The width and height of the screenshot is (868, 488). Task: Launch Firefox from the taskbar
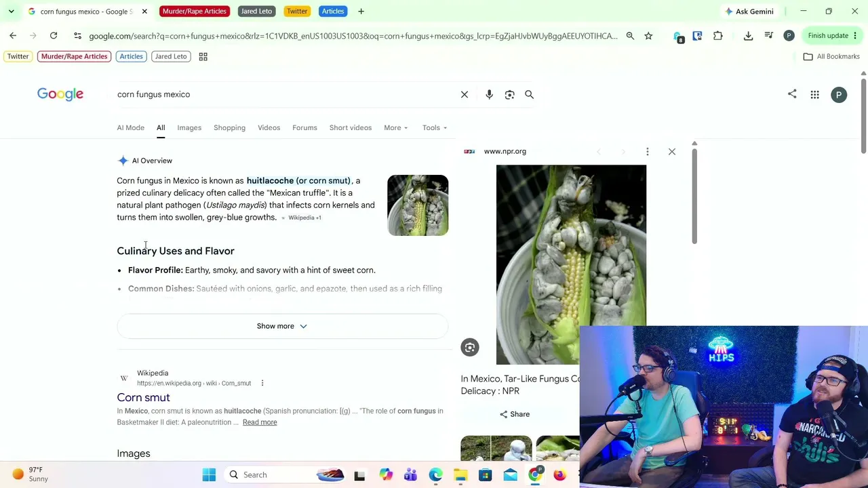coord(559,474)
